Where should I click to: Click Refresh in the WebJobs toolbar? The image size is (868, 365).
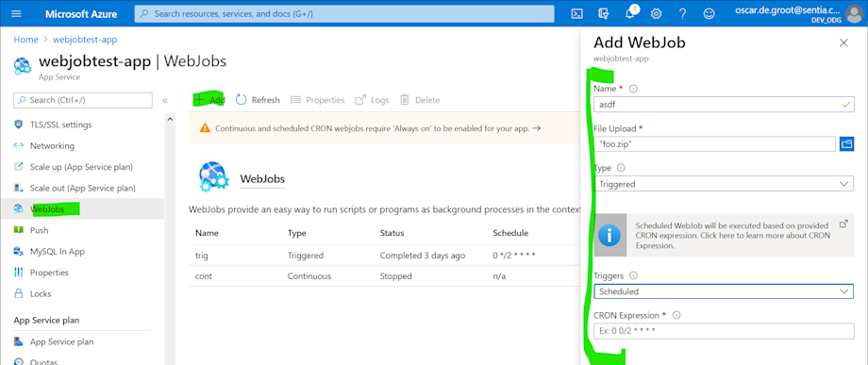258,100
